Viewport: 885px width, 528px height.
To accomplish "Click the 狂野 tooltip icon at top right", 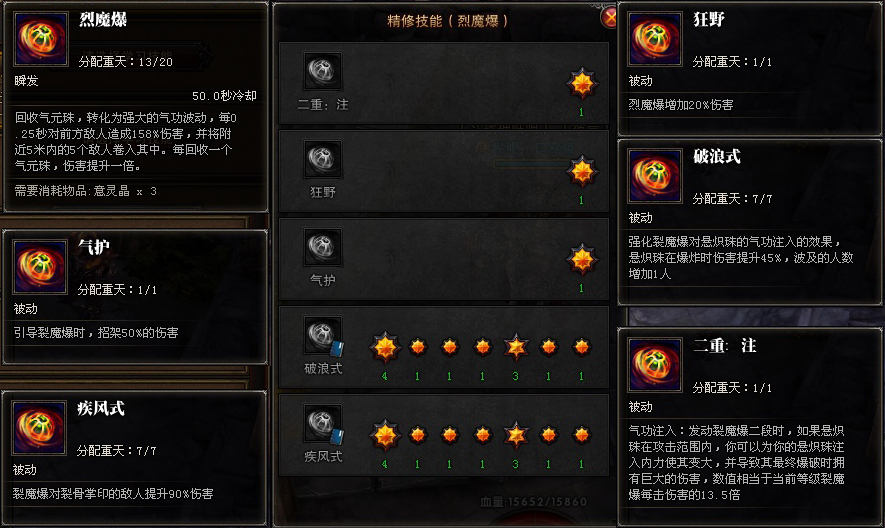I will [655, 39].
